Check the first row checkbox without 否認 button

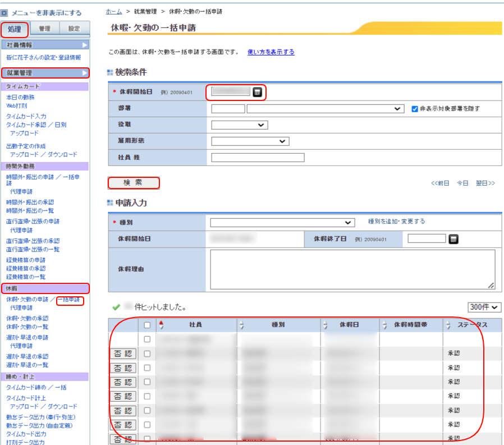pos(147,340)
